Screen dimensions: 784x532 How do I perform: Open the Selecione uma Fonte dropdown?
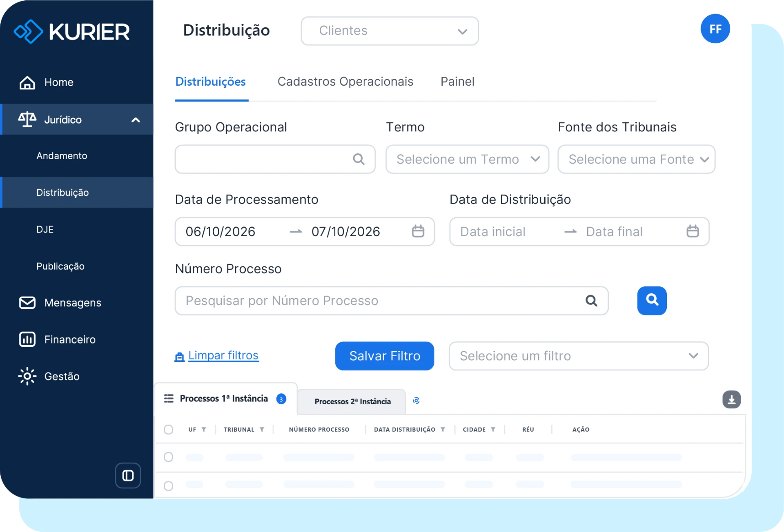pyautogui.click(x=636, y=159)
